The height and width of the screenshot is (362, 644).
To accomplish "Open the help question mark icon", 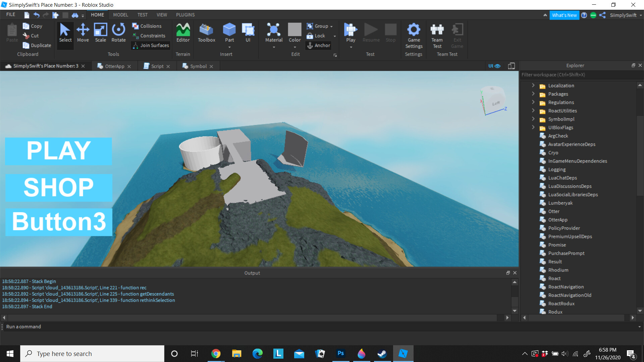I will click(584, 15).
